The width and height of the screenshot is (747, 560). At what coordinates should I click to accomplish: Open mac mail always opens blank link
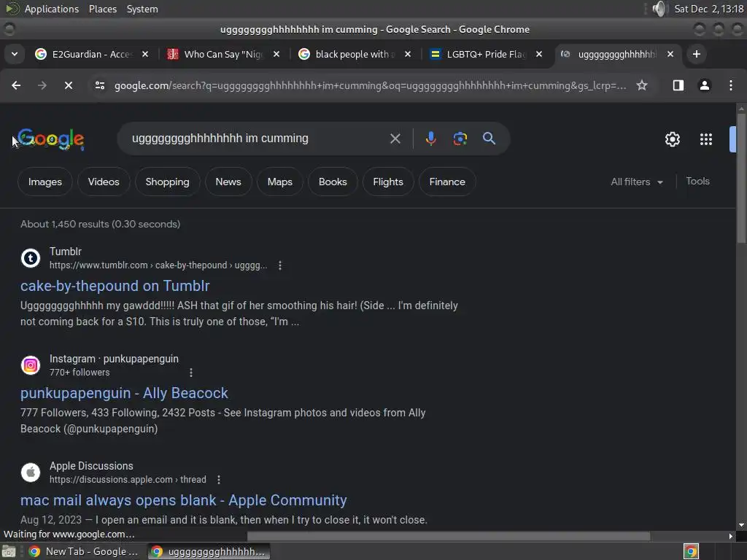pos(183,500)
